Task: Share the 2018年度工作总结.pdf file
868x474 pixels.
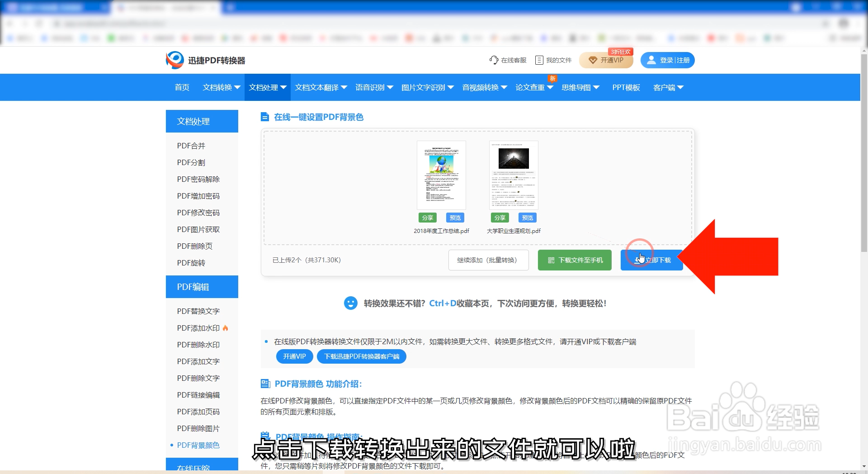Action: [428, 218]
